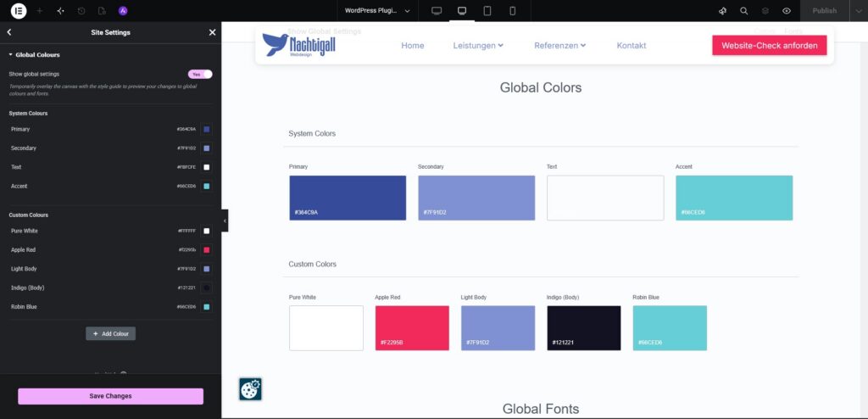Viewport: 868px width, 419px height.
Task: Open Light Body colour swatch in panel
Action: (x=207, y=269)
